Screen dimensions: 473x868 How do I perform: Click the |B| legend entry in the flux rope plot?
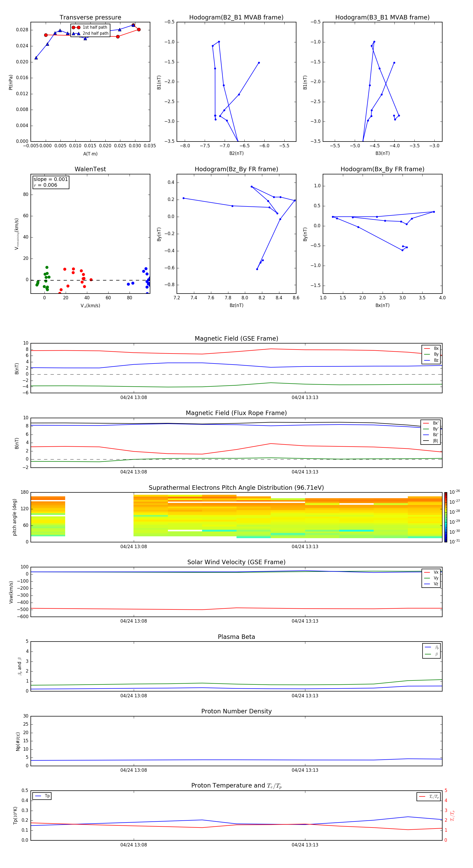point(431,441)
